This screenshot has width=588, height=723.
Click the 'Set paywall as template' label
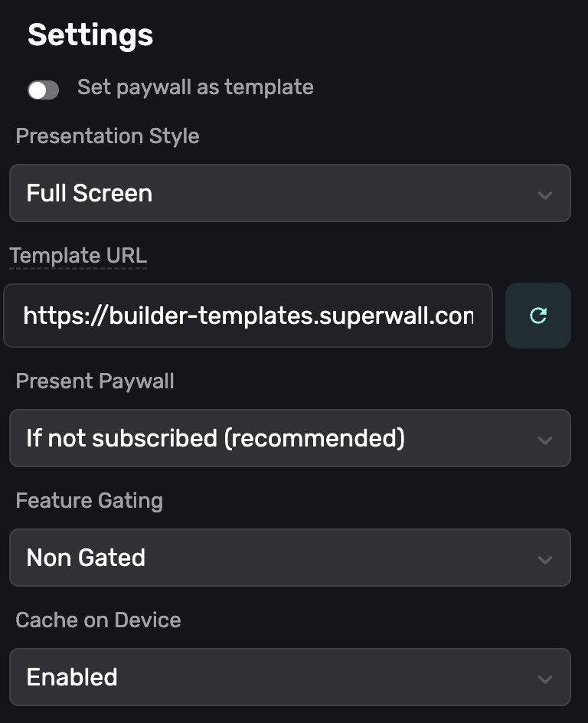click(195, 87)
